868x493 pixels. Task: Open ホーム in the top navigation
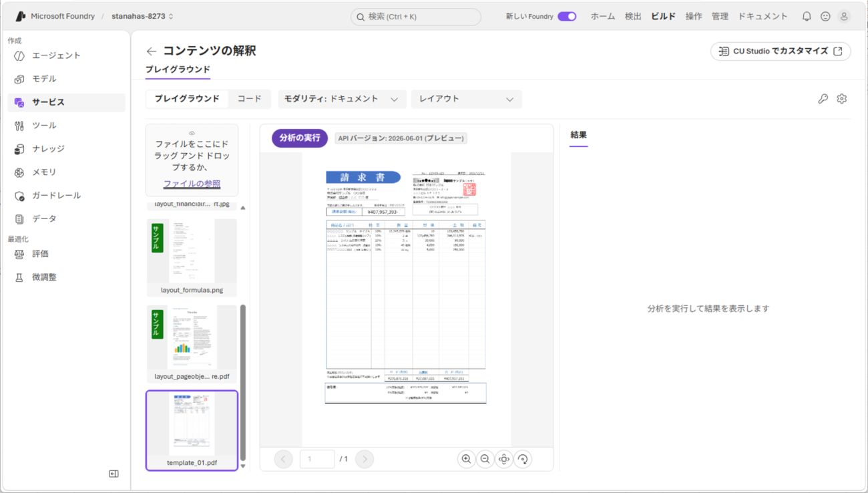tap(603, 17)
